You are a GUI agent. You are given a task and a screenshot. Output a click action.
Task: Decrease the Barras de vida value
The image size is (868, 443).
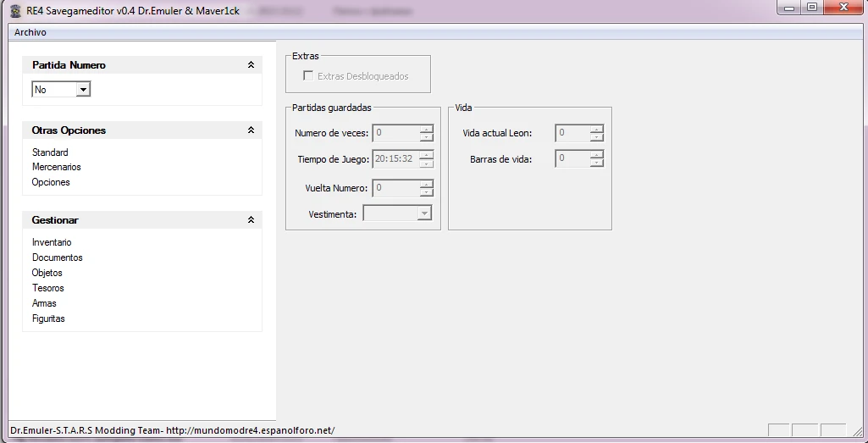[596, 163]
